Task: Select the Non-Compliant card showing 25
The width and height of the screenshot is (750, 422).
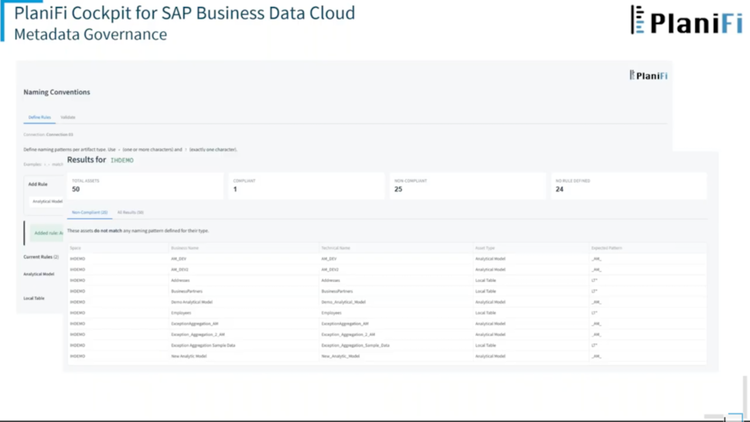Action: [467, 186]
